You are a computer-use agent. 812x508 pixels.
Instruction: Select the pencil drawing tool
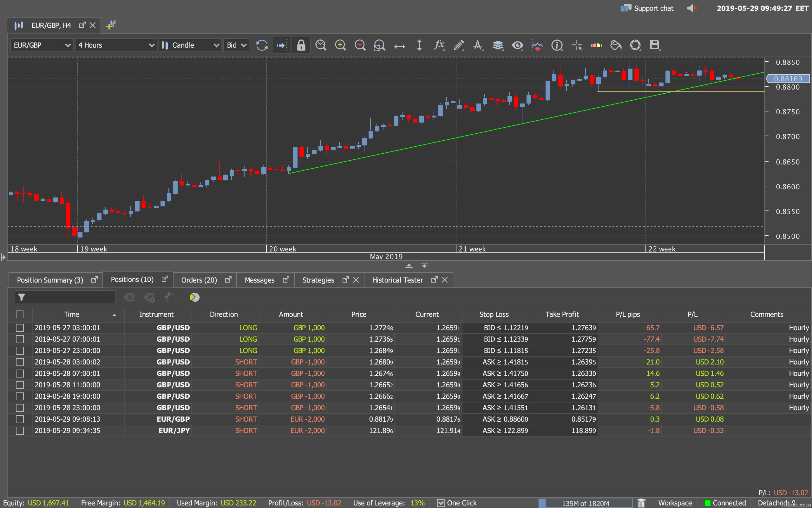point(459,45)
